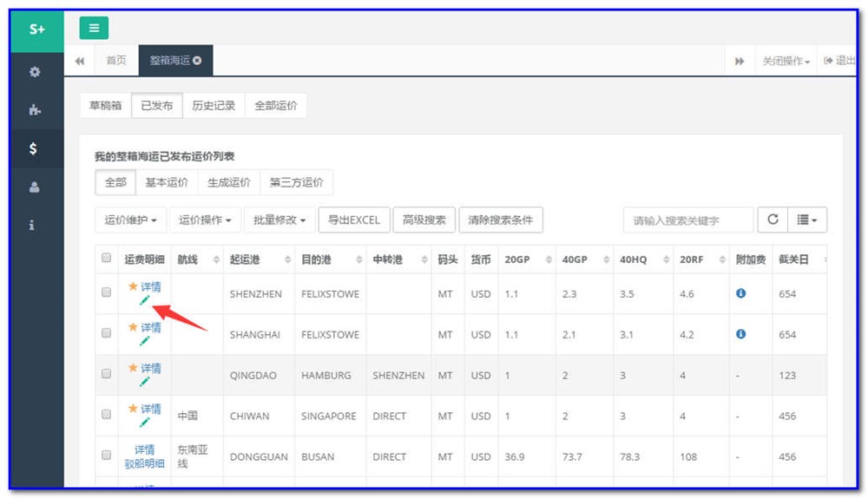Check the CHIWAN row checkbox
868x499 pixels.
[106, 414]
